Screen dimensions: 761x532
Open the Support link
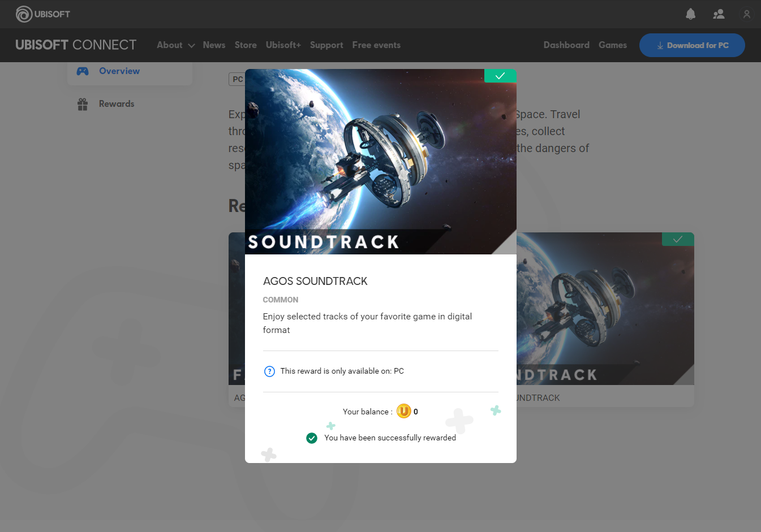tap(326, 45)
